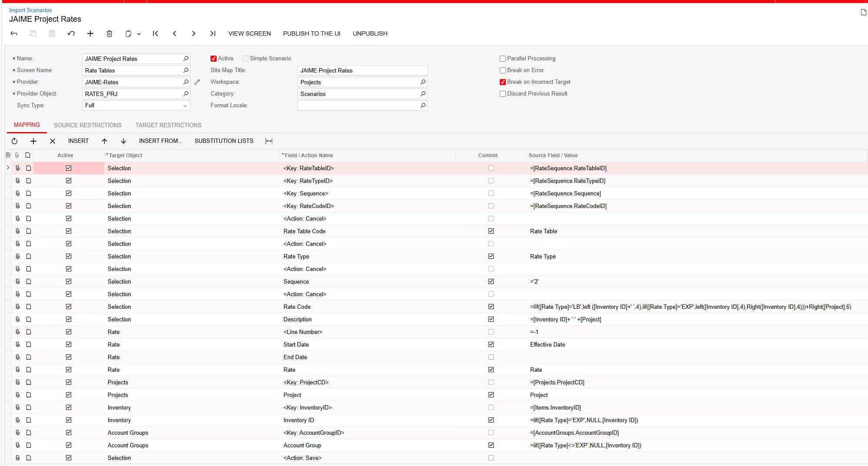Add a new record with the plus icon
The height and width of the screenshot is (466, 868).
pos(90,33)
